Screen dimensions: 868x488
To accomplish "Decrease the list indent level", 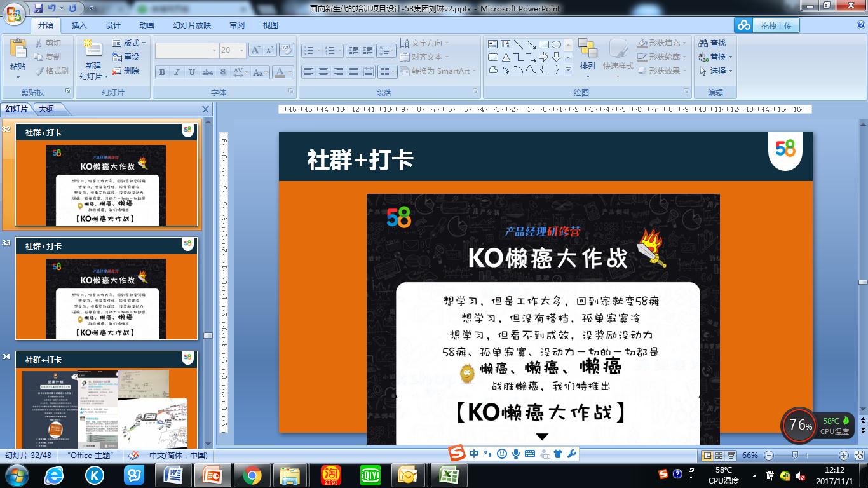I will (x=353, y=50).
